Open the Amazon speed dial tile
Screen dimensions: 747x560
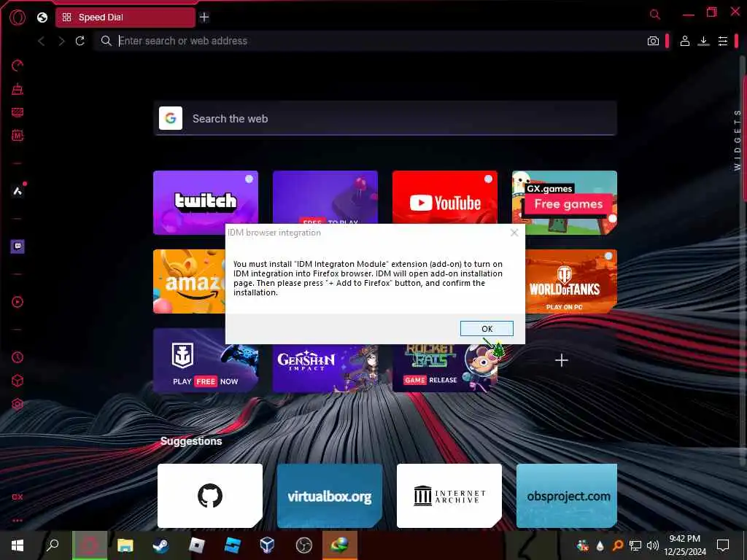tap(189, 281)
